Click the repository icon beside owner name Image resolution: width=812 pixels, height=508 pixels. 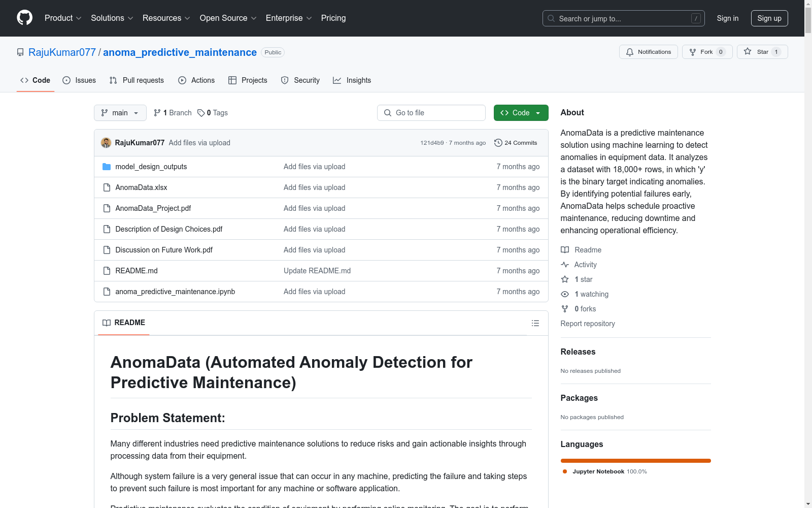point(20,52)
